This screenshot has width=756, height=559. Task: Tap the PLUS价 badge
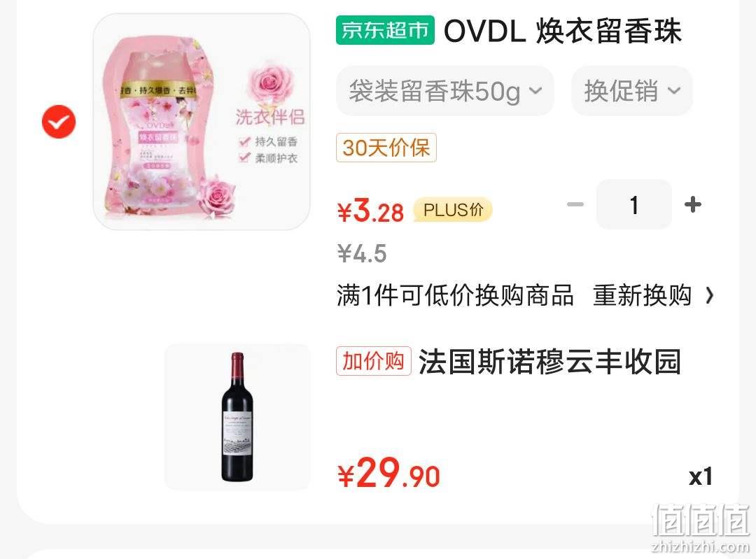click(x=453, y=210)
